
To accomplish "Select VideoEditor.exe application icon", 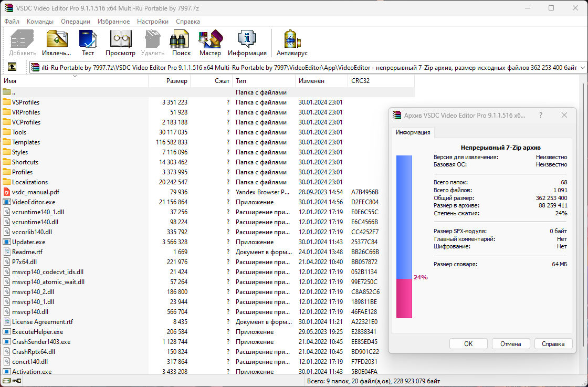I will coord(7,202).
